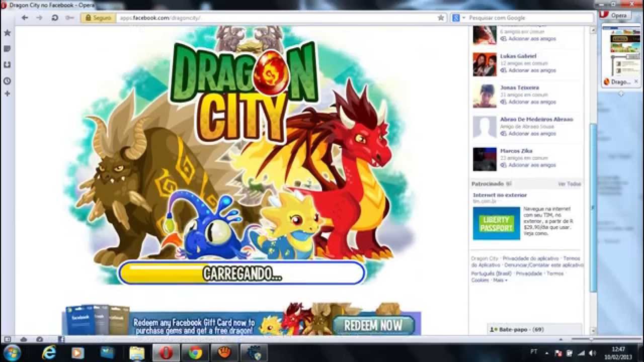
Task: Click the browser forward arrow
Action: (39, 18)
